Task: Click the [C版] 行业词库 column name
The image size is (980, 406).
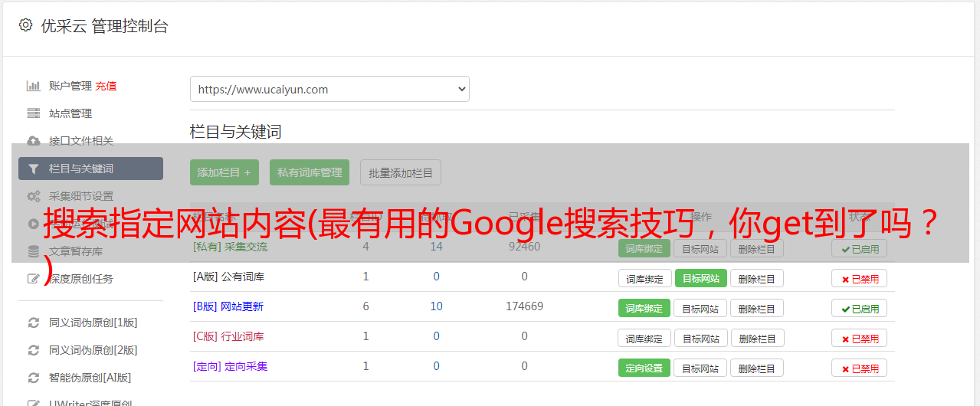Action: coord(228,336)
